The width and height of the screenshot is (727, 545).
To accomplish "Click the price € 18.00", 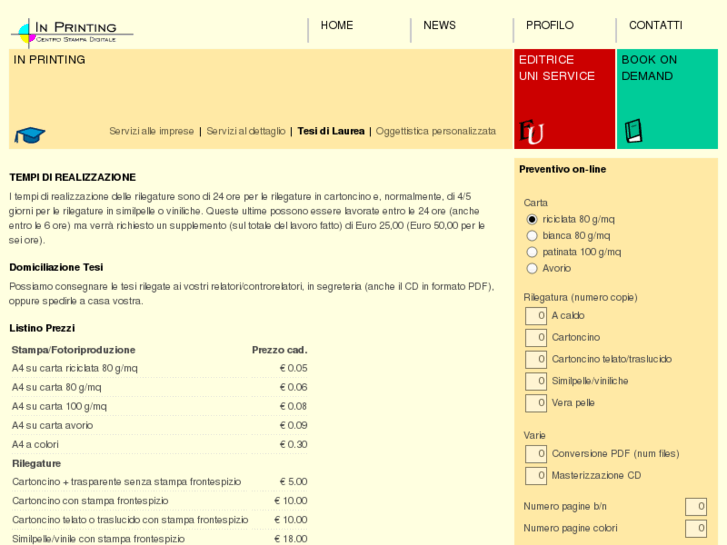I will click(290, 539).
